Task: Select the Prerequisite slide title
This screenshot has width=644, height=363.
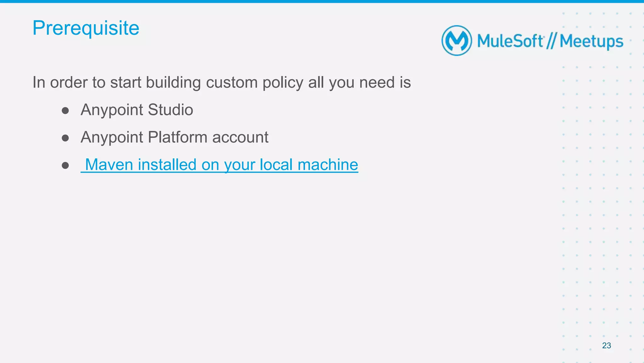Action: 86,28
